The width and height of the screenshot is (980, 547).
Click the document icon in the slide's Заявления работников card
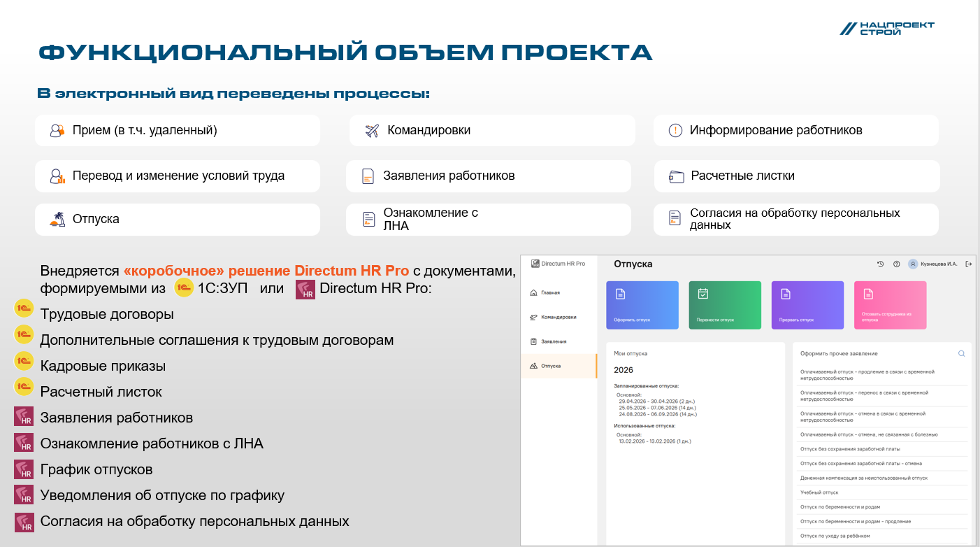pyautogui.click(x=368, y=176)
